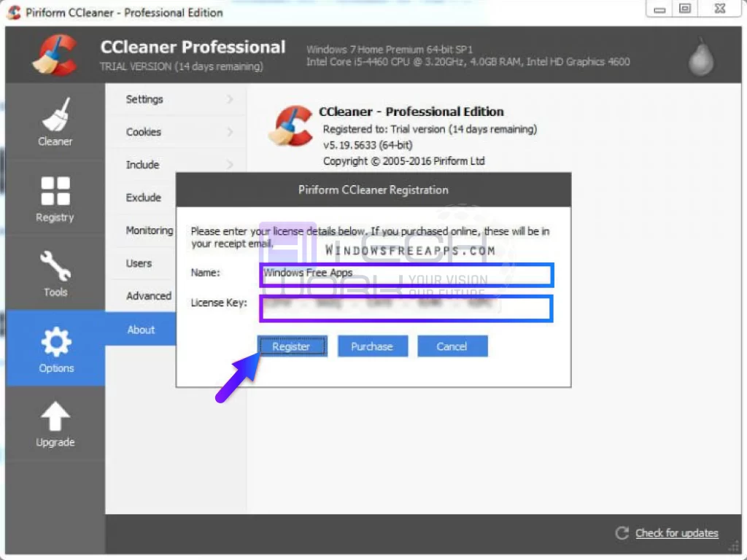Open the Registry section in the sidebar
The width and height of the screenshot is (747, 560).
pyautogui.click(x=55, y=198)
